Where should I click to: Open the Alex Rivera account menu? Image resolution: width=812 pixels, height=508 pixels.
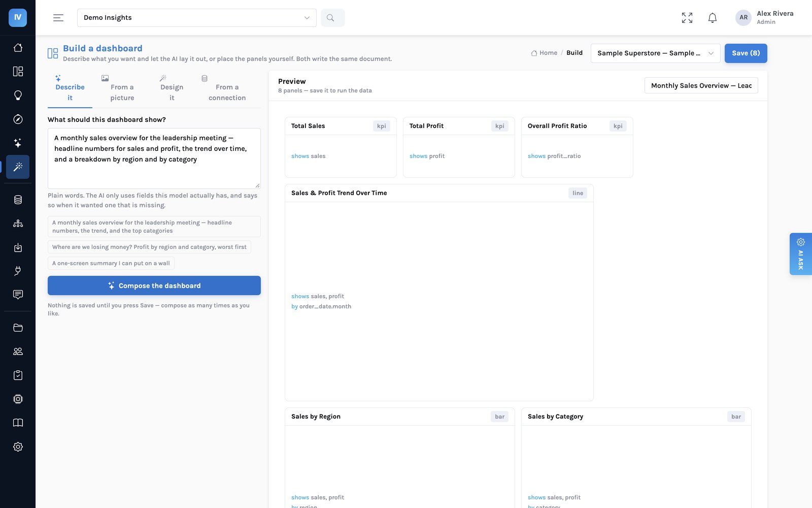765,18
